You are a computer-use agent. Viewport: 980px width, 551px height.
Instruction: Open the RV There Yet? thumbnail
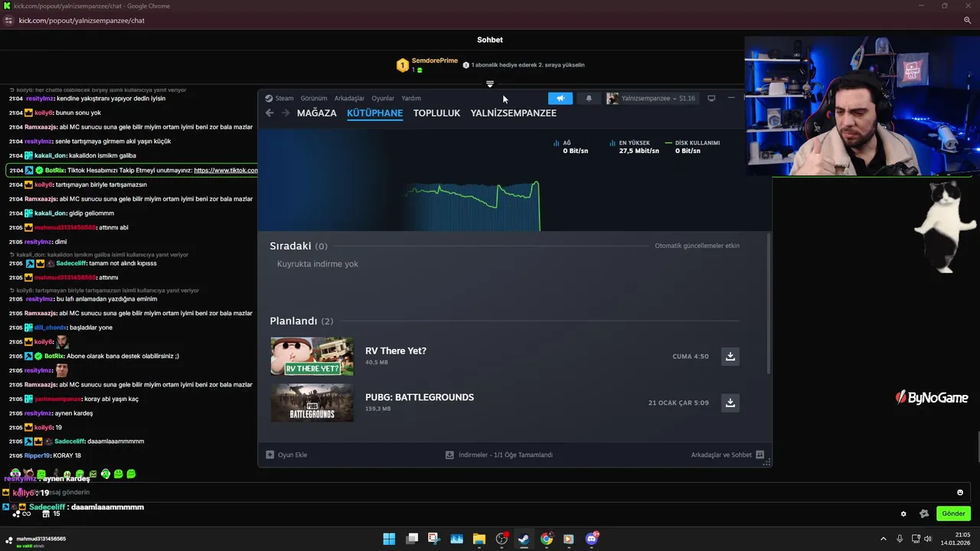[x=312, y=357]
